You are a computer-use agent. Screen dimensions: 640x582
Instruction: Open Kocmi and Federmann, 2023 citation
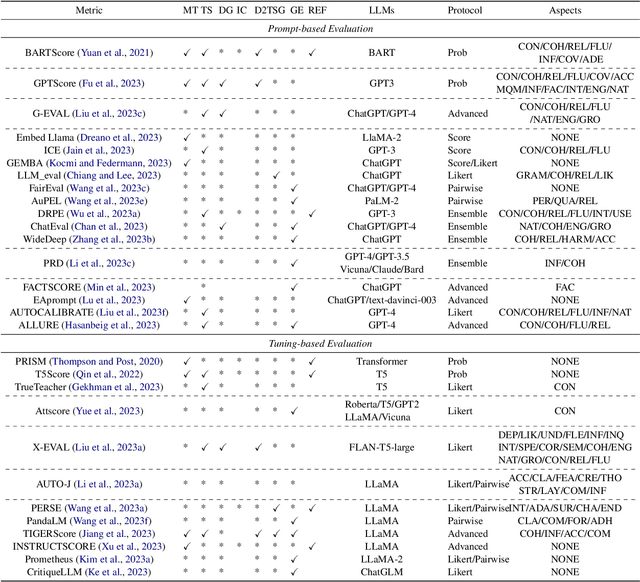point(109,163)
